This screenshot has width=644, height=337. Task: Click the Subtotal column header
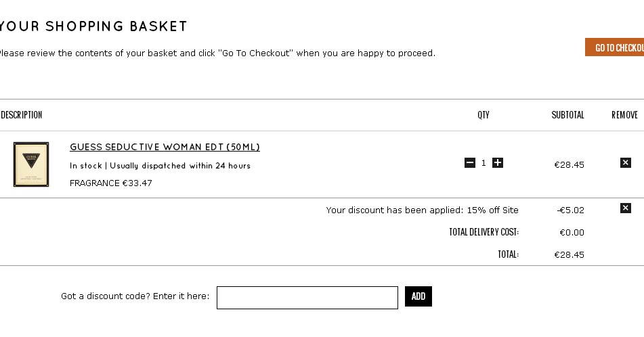pos(567,115)
